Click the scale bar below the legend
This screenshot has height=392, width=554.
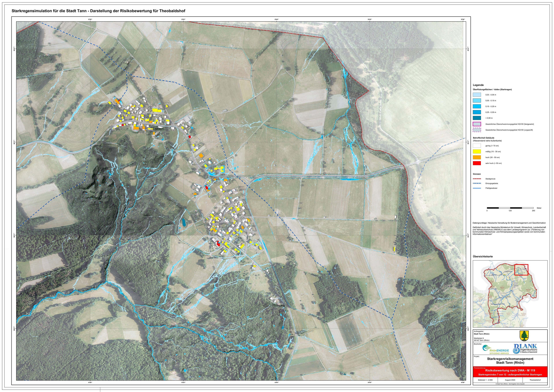(x=510, y=208)
